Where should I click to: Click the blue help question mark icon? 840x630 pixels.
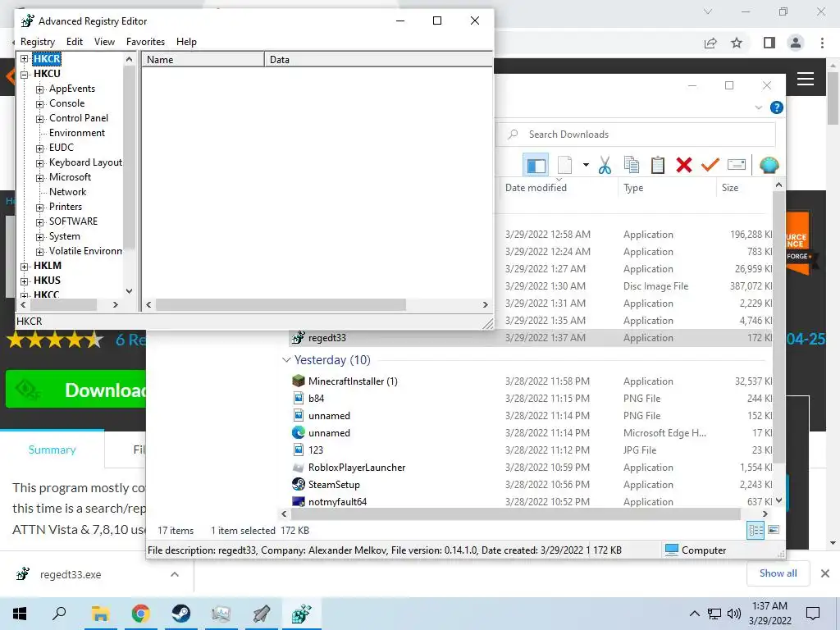pyautogui.click(x=776, y=107)
